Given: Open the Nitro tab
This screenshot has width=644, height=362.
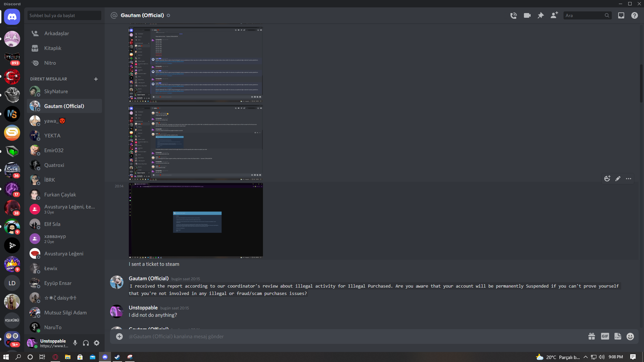Looking at the screenshot, I should point(50,63).
